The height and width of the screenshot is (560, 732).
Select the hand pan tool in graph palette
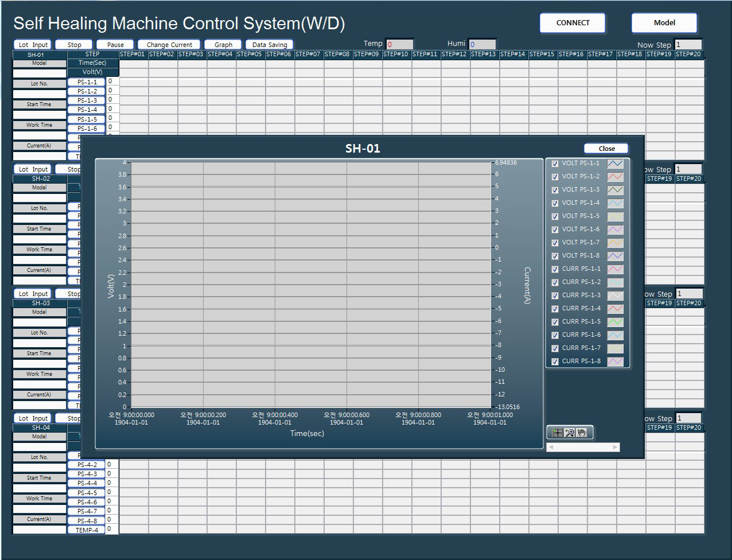click(582, 433)
